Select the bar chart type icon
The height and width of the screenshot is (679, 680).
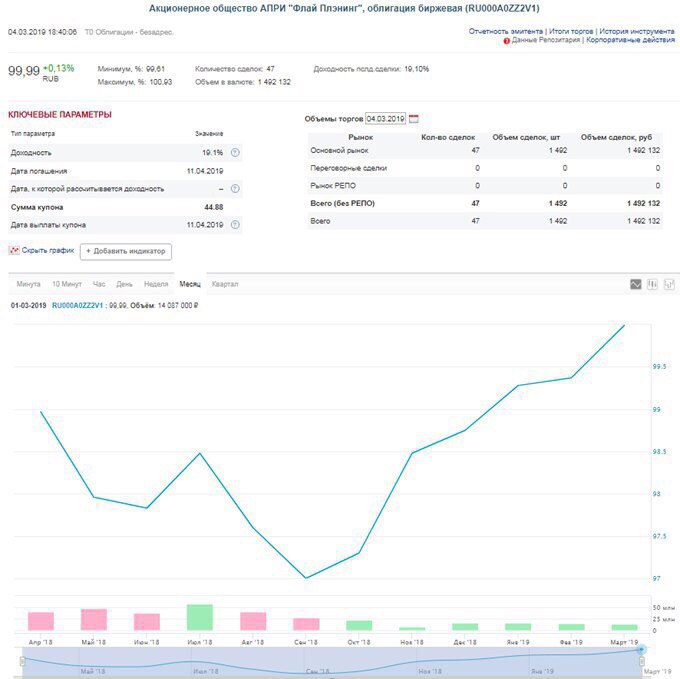(x=669, y=284)
